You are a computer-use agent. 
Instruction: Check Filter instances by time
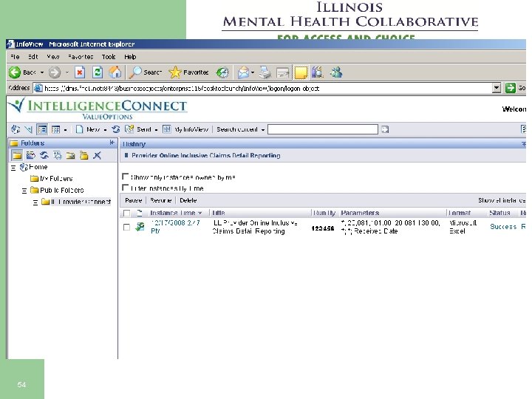pos(125,188)
